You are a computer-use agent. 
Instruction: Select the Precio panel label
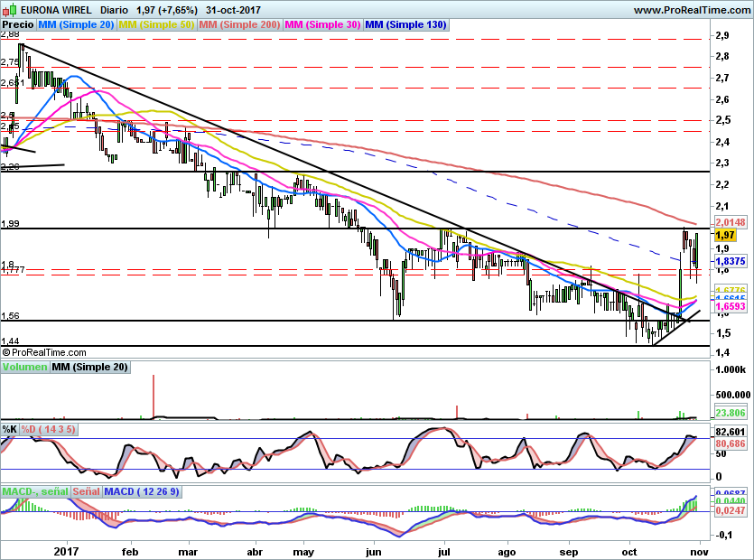click(17, 25)
